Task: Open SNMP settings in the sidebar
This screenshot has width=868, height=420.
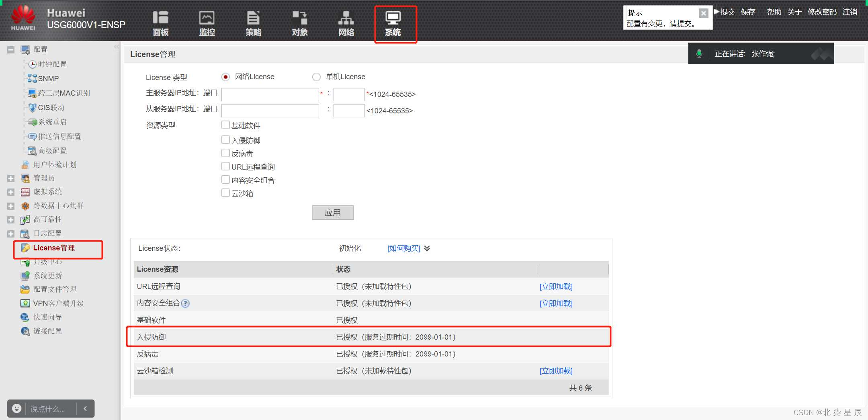Action: click(x=47, y=78)
